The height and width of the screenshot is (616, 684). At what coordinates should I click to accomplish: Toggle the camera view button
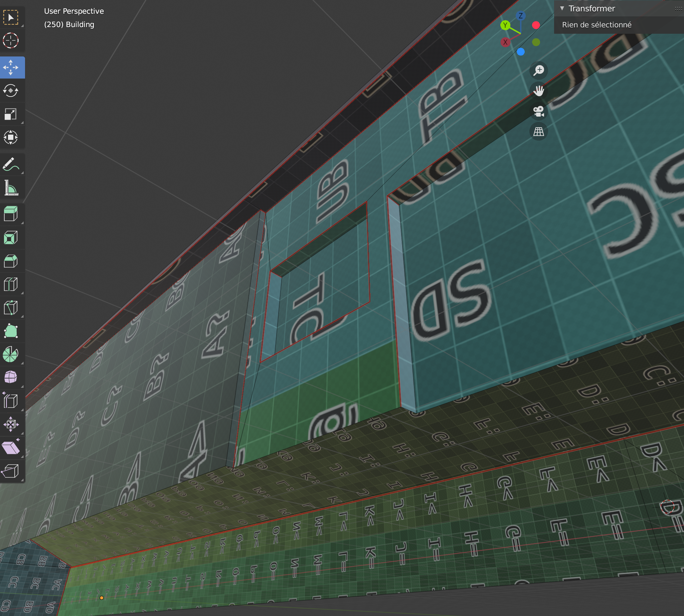point(538,111)
